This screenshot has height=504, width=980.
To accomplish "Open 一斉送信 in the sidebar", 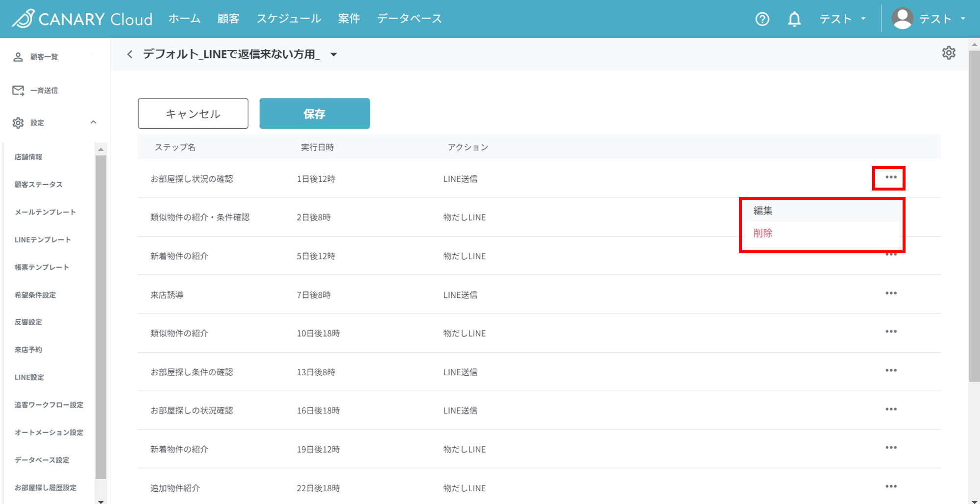I will click(44, 91).
